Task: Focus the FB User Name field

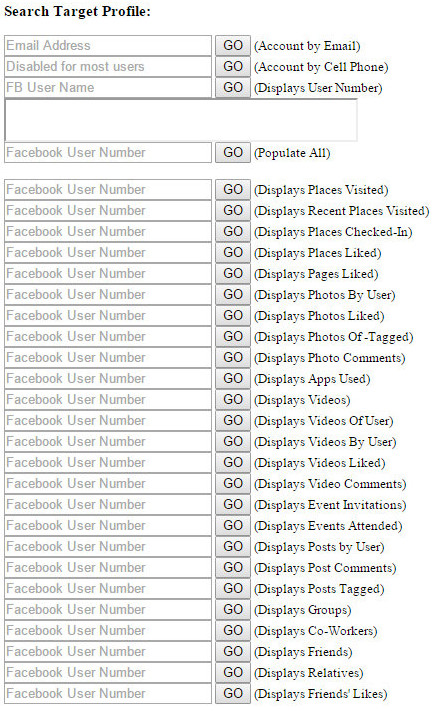Action: (108, 88)
